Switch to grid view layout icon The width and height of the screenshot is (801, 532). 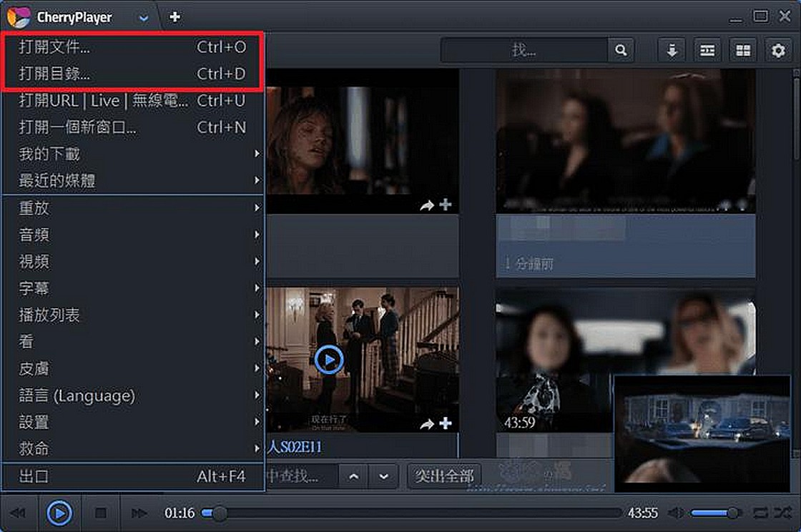click(x=743, y=50)
